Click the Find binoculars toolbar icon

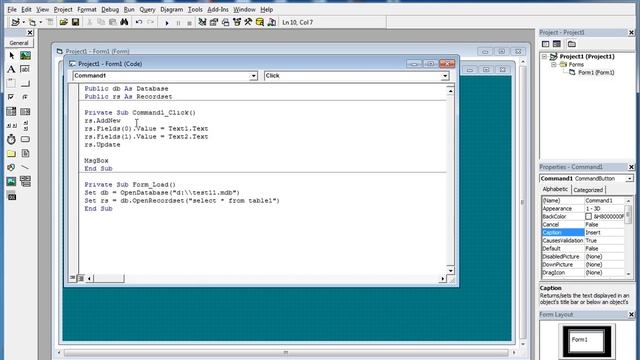[x=124, y=22]
